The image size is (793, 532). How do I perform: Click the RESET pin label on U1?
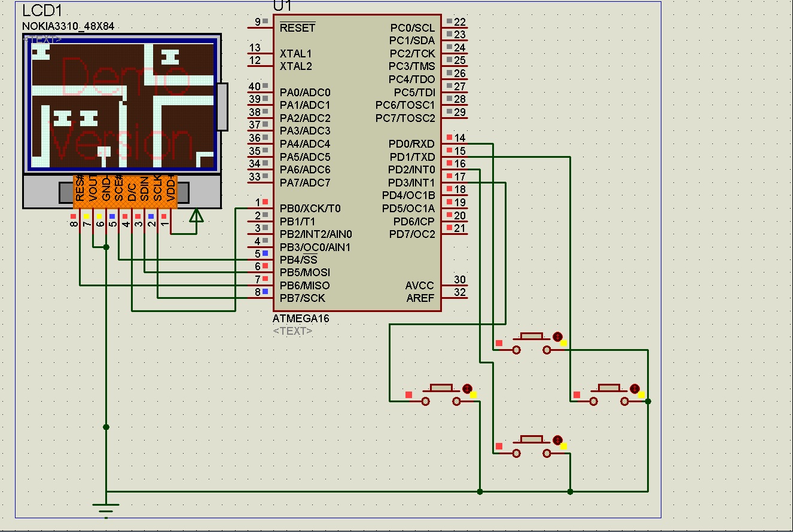297,28
